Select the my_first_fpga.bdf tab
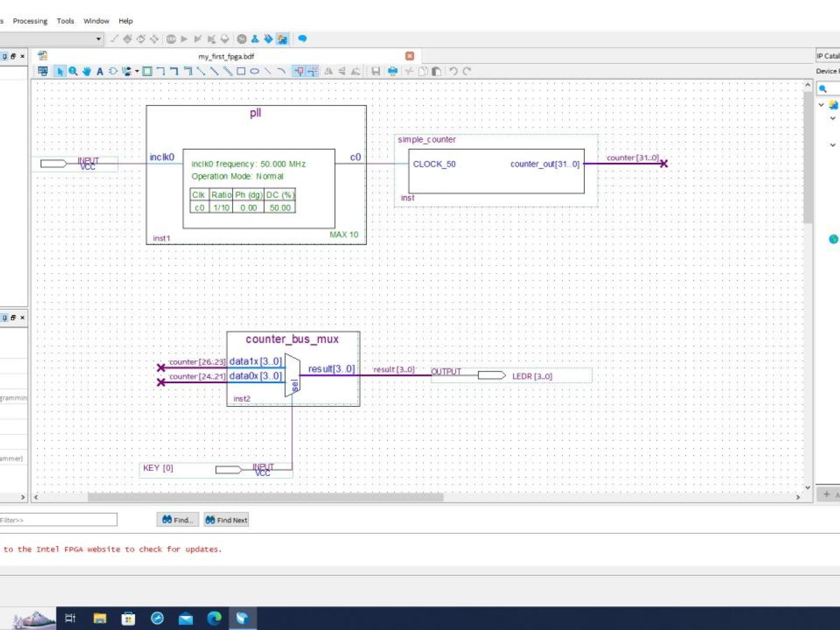 (226, 56)
